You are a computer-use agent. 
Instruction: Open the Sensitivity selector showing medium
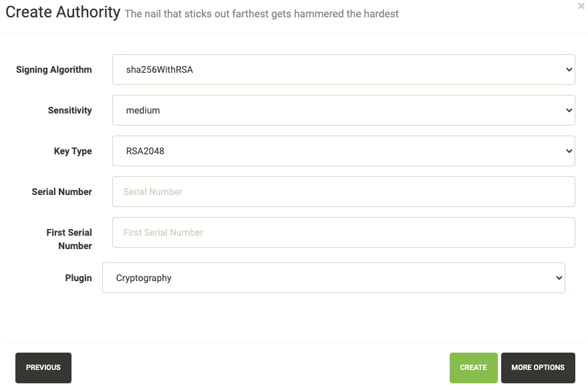343,110
